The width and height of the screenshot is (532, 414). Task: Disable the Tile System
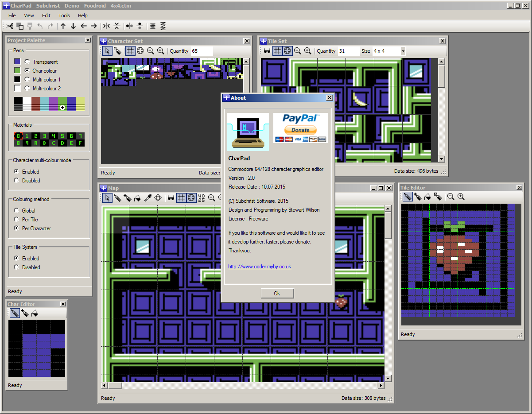coord(17,267)
